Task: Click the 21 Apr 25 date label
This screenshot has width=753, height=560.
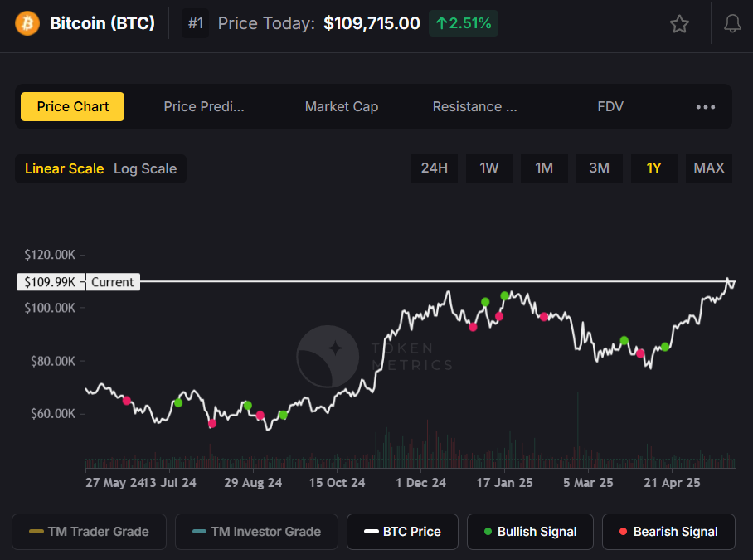Action: coord(672,483)
